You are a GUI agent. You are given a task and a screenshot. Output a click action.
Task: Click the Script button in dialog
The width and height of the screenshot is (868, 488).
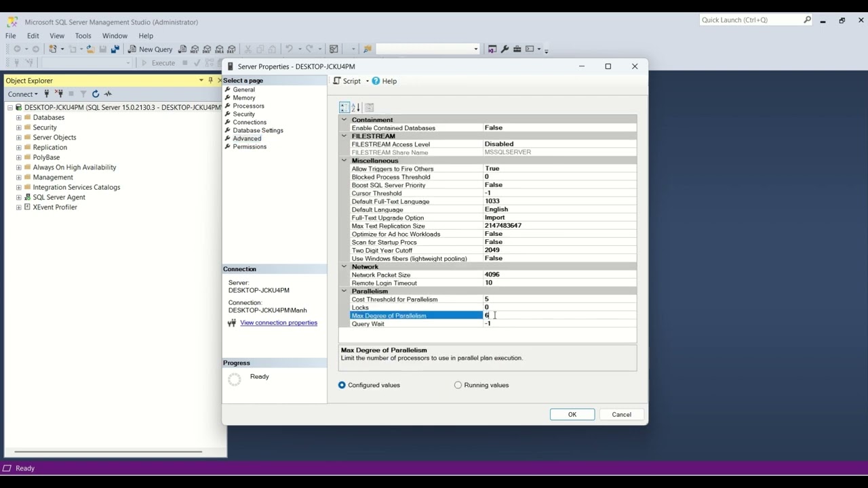coord(347,81)
